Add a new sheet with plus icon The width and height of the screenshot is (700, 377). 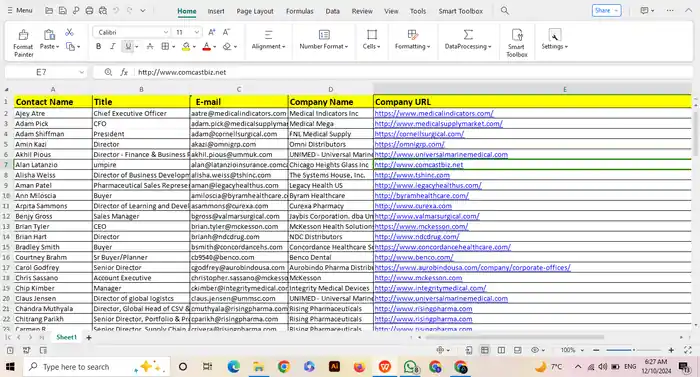[x=89, y=338]
